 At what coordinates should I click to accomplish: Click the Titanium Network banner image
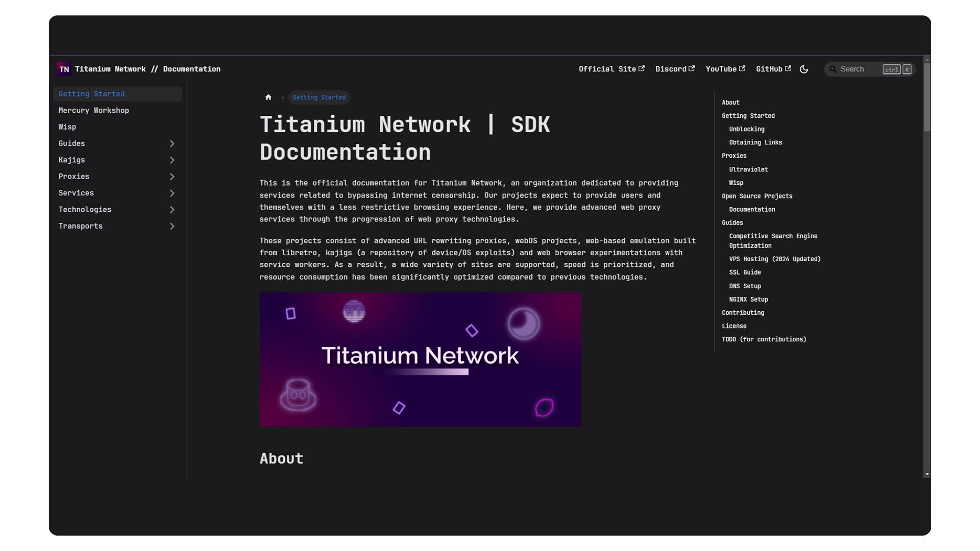coord(420,359)
